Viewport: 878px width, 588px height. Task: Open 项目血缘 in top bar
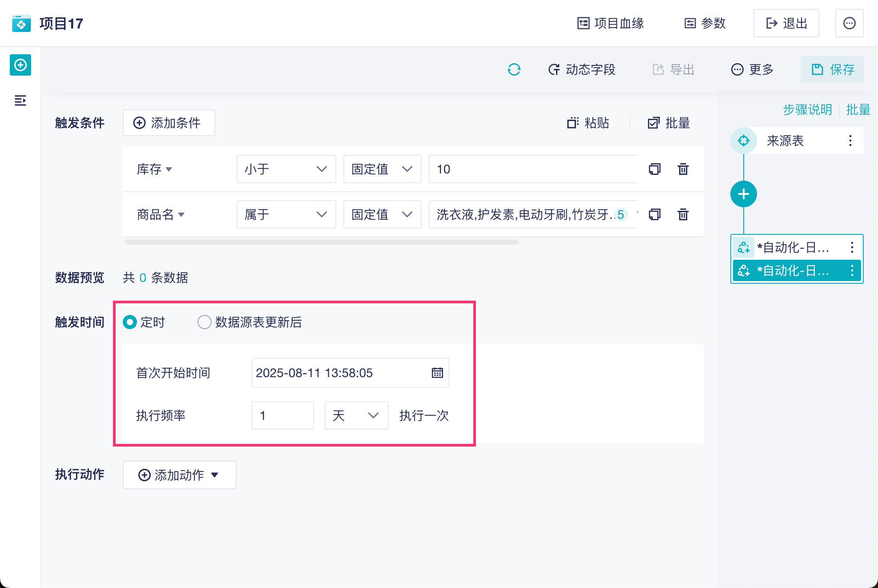pos(611,23)
